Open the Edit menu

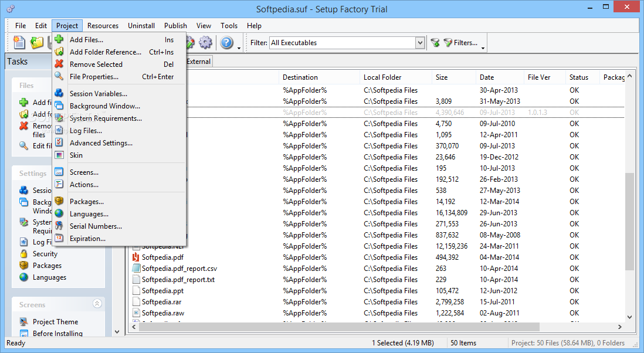point(40,25)
